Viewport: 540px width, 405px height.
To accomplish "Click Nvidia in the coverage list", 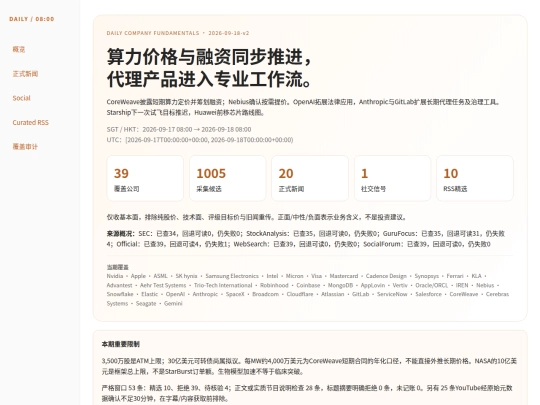I will 115,276.
